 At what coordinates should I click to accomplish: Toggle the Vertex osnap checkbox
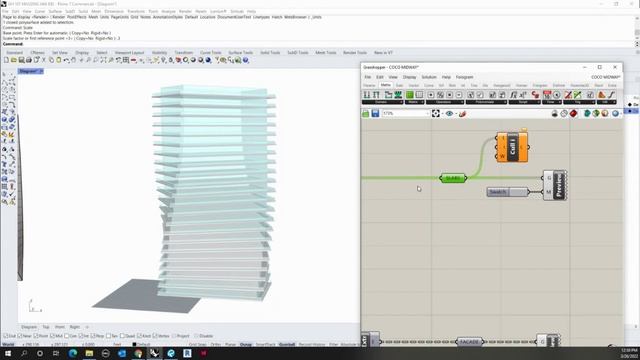155,336
